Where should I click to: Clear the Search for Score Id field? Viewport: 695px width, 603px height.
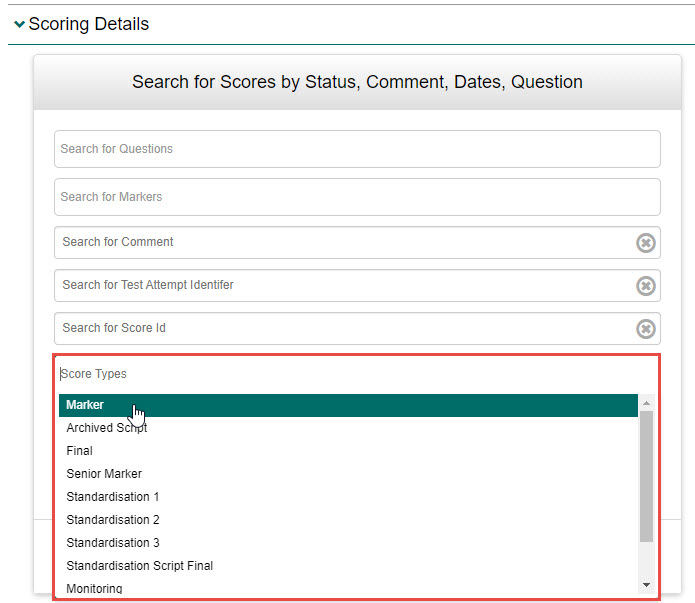(x=646, y=329)
